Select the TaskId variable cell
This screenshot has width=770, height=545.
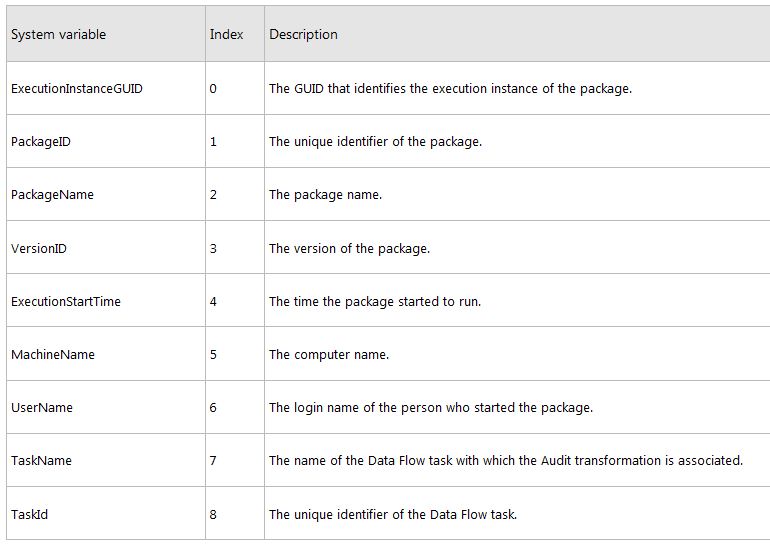(30, 515)
